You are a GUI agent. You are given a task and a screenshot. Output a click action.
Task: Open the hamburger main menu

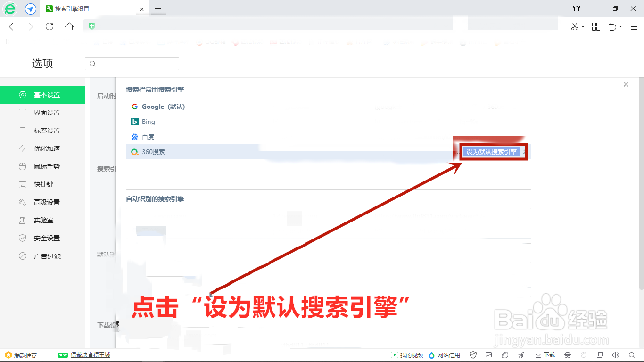634,27
